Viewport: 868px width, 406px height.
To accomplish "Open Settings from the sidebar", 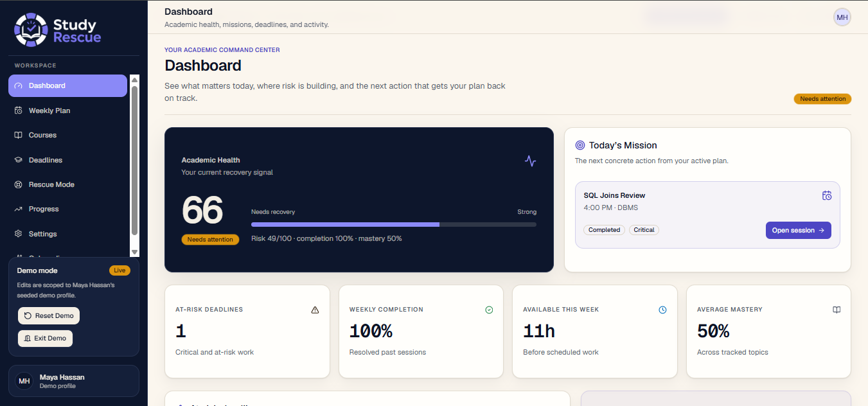I will click(x=67, y=234).
